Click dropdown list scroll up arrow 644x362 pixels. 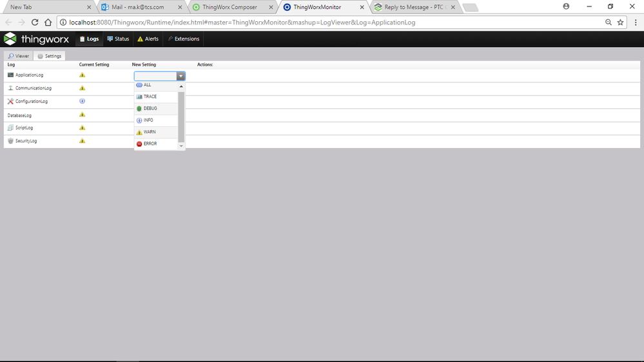pos(181,86)
